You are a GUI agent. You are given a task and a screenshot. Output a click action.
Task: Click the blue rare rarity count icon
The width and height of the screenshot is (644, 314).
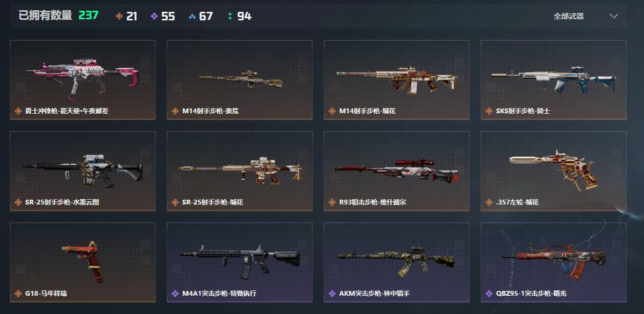192,17
